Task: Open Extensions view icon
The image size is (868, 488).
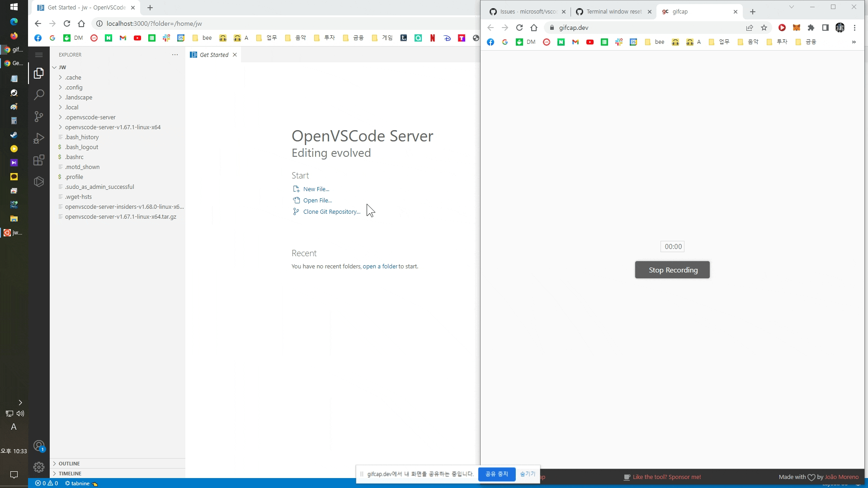Action: [39, 160]
